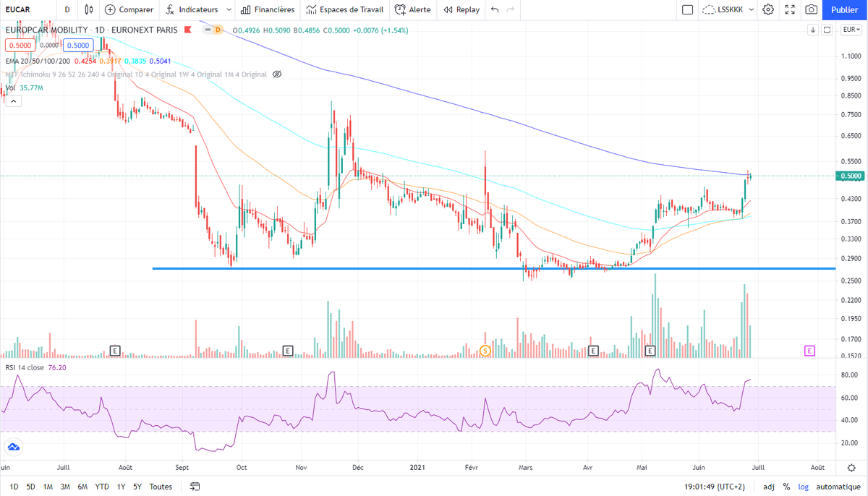
Task: Click the 0.5000 current price label on the scale
Action: click(x=851, y=176)
